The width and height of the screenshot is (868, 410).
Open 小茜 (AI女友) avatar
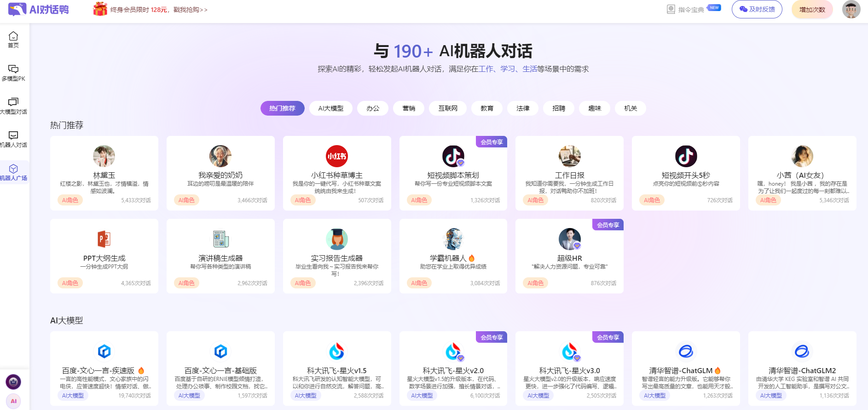click(802, 156)
